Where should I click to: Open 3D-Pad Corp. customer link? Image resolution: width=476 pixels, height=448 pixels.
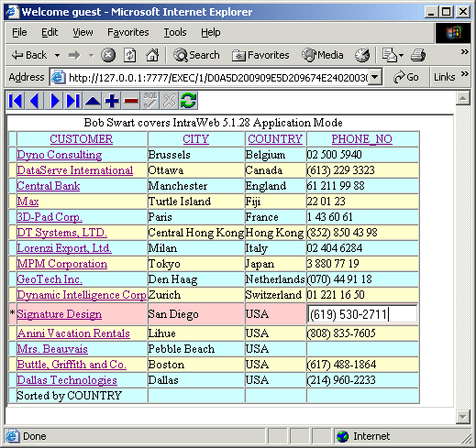(50, 217)
